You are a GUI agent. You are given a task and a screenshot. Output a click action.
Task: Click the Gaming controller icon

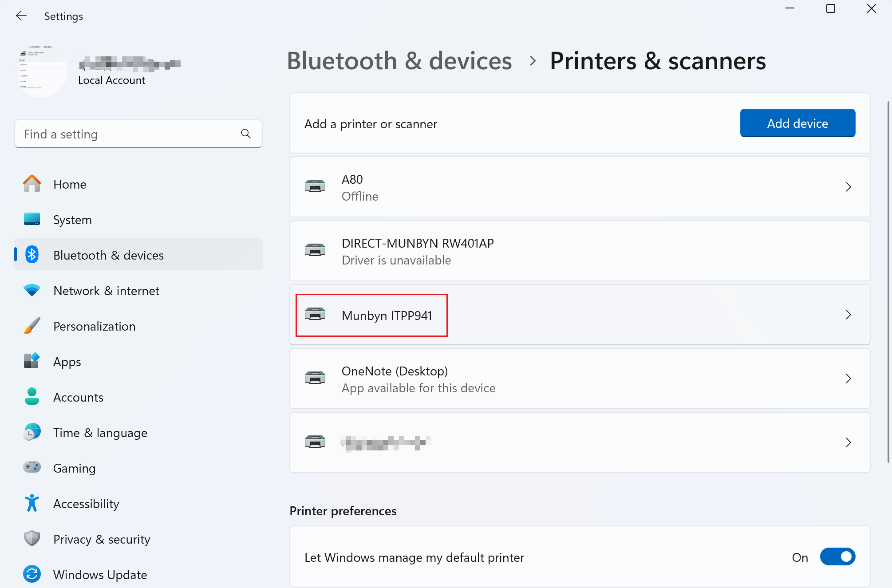point(32,467)
